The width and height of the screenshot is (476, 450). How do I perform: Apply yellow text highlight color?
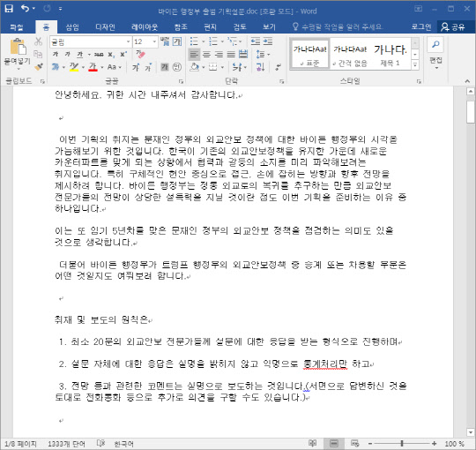point(74,67)
